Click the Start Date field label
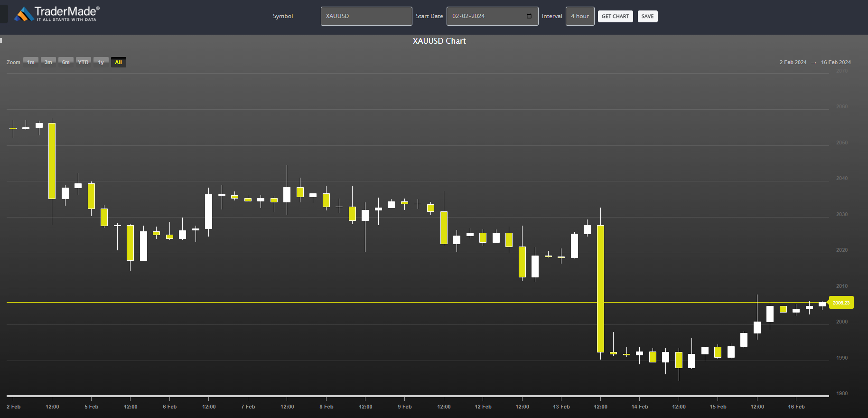 point(429,16)
